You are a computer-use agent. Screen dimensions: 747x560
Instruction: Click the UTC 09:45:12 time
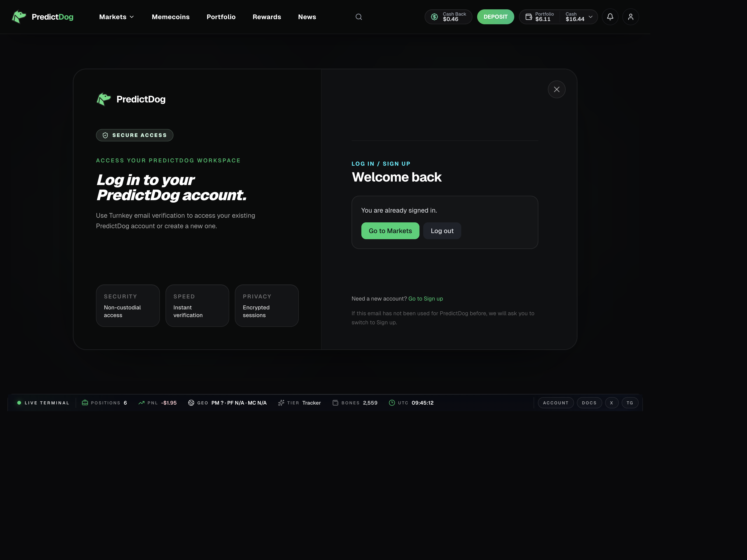[x=422, y=403]
